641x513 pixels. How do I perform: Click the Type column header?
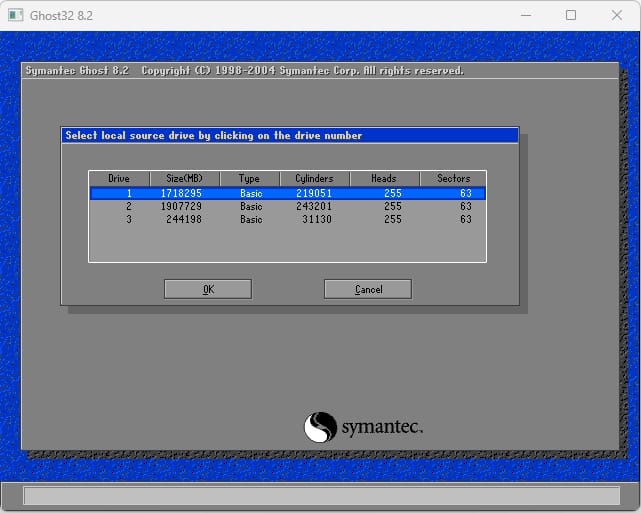point(250,179)
